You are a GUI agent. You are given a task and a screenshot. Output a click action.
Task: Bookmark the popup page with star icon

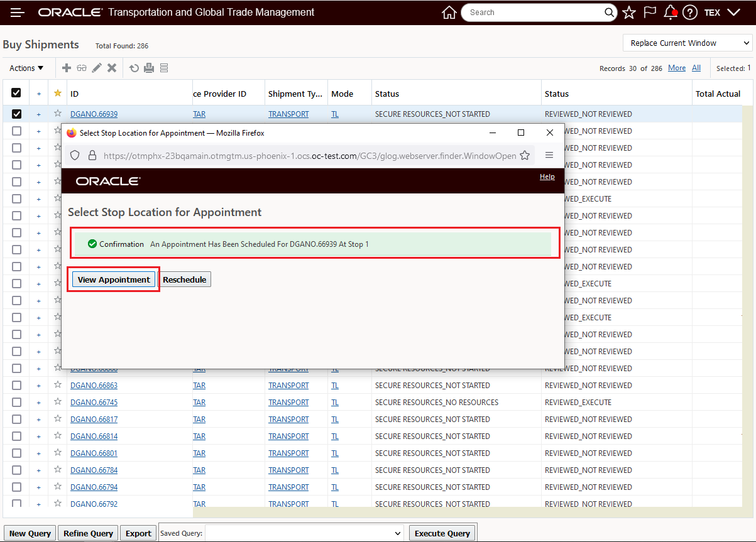pos(525,155)
